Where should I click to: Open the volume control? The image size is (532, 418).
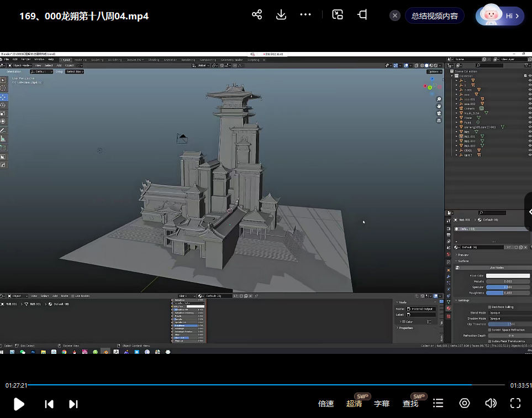click(490, 403)
